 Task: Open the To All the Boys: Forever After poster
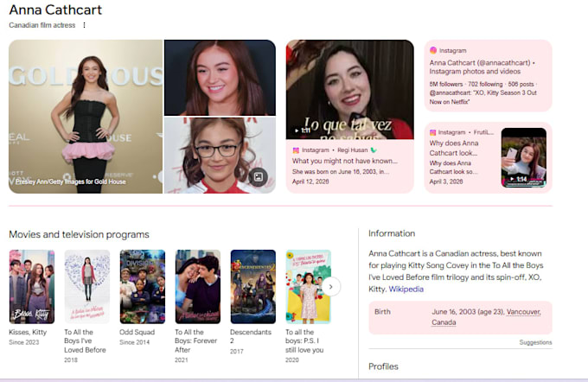(198, 287)
